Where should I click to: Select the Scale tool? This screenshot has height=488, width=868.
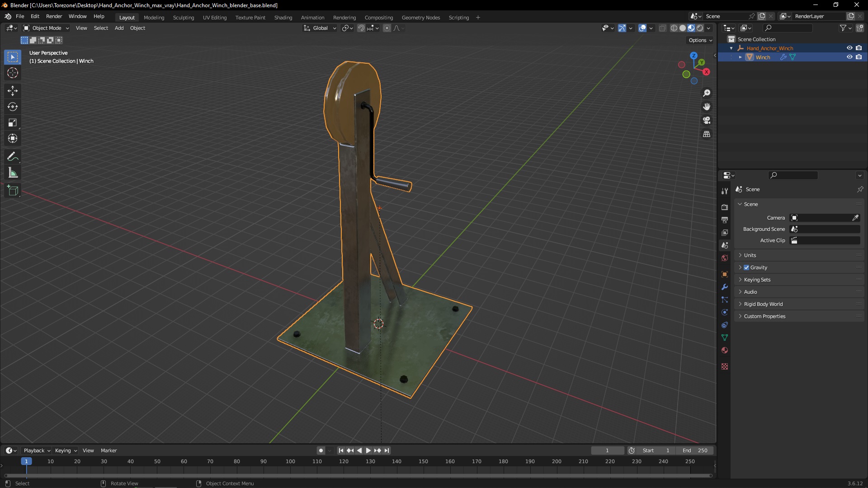point(13,122)
